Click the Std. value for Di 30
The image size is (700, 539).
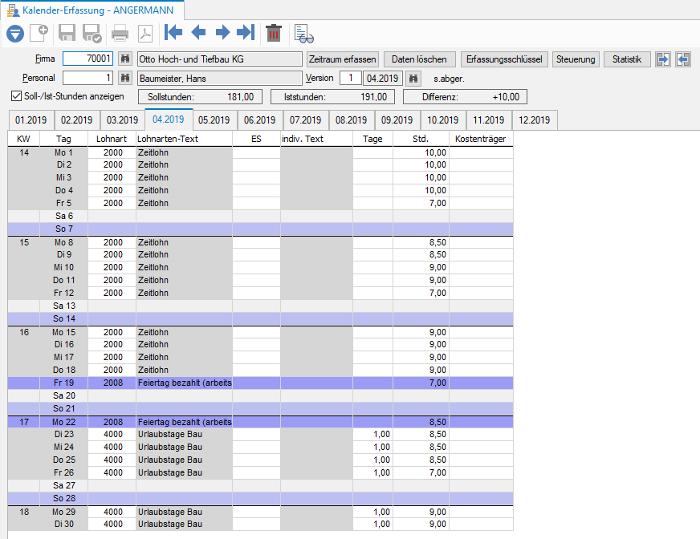(438, 524)
